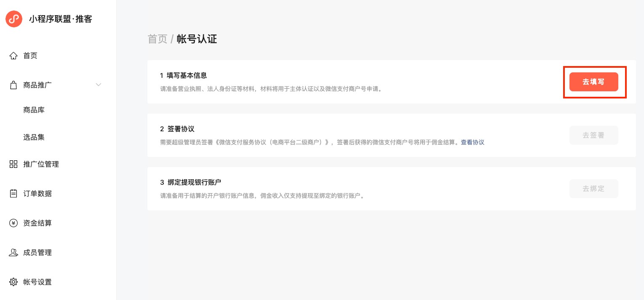
Task: Click 首页 in the breadcrumb trail
Action: point(157,39)
